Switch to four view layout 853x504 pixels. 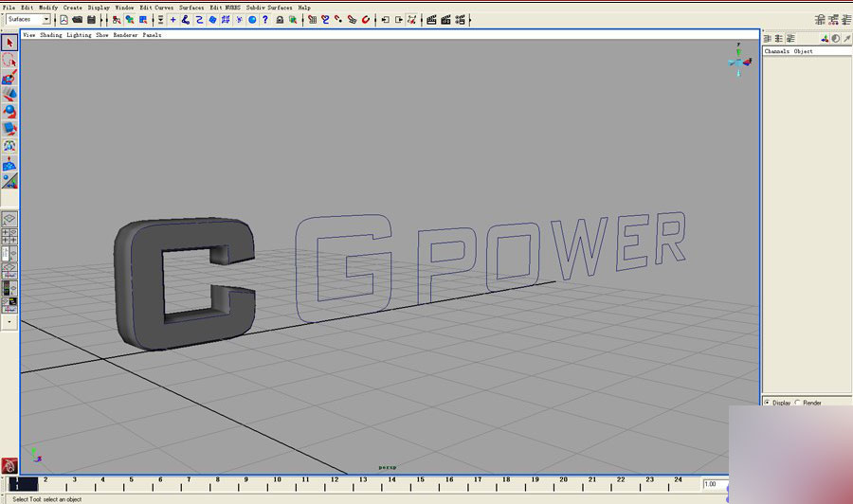(9, 236)
